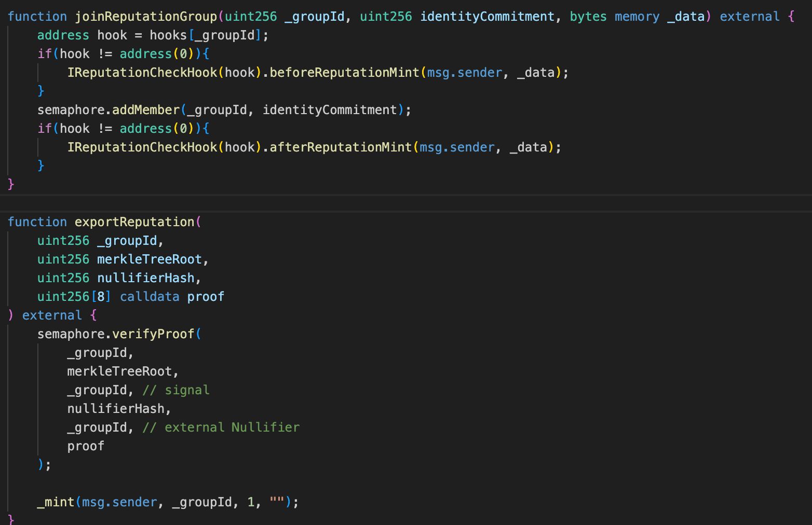This screenshot has height=525, width=812.
Task: Click 'uint256[8] calldata proof' parameter
Action: tap(131, 297)
